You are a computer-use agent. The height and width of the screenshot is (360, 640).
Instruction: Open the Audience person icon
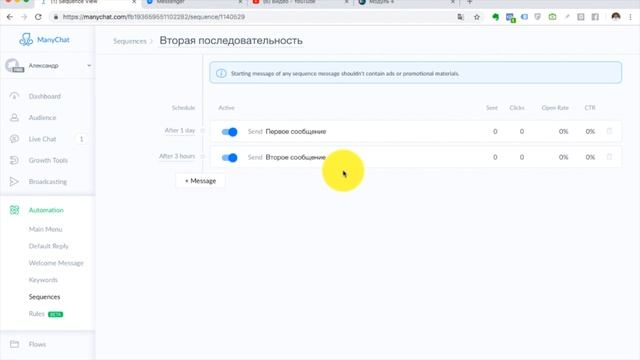click(14, 118)
